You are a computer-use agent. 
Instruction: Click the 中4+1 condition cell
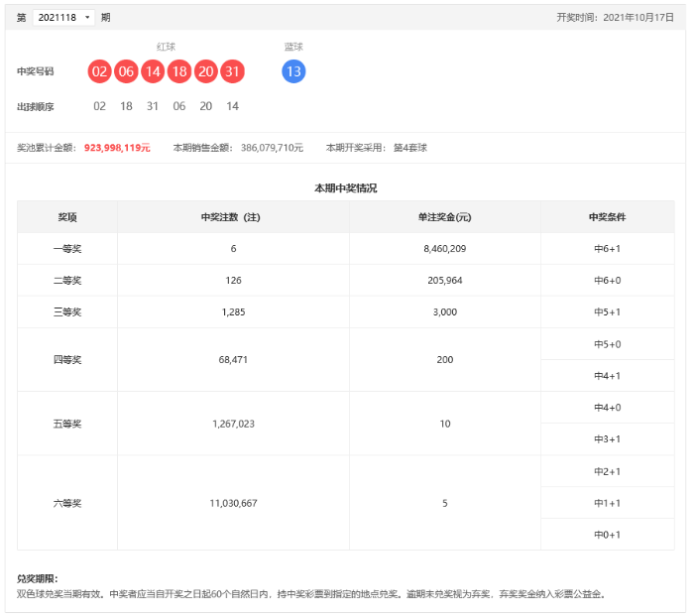coord(607,376)
